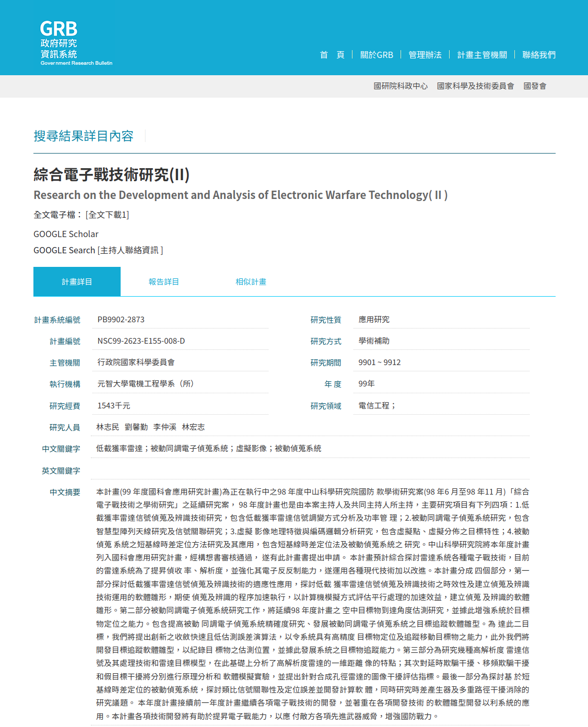
Task: Open the GOOGLE Scholar link
Action: (x=66, y=234)
